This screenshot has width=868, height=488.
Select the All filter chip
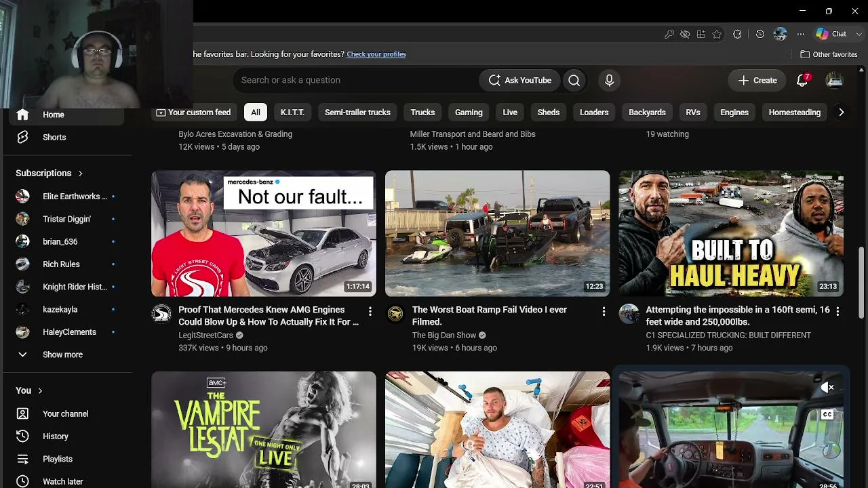pos(256,113)
